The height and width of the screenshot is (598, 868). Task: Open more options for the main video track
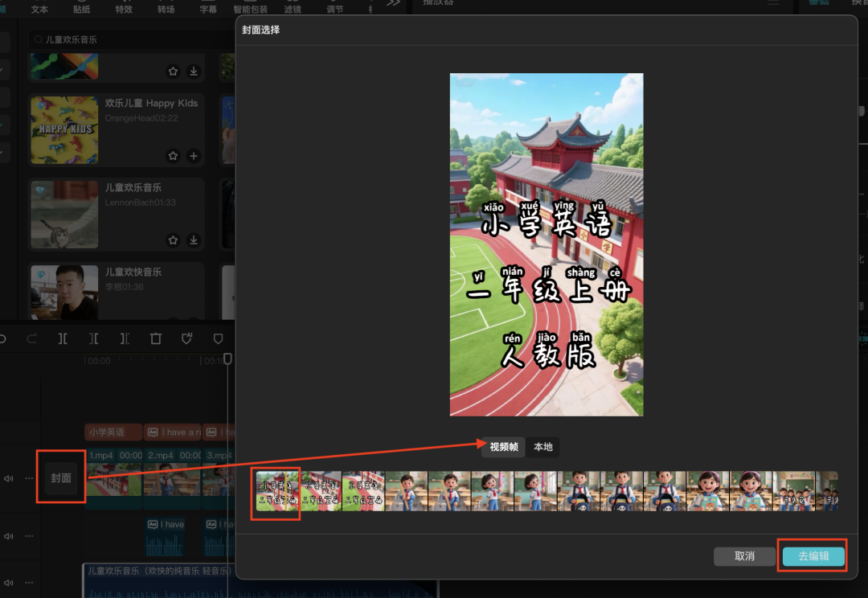tap(29, 478)
